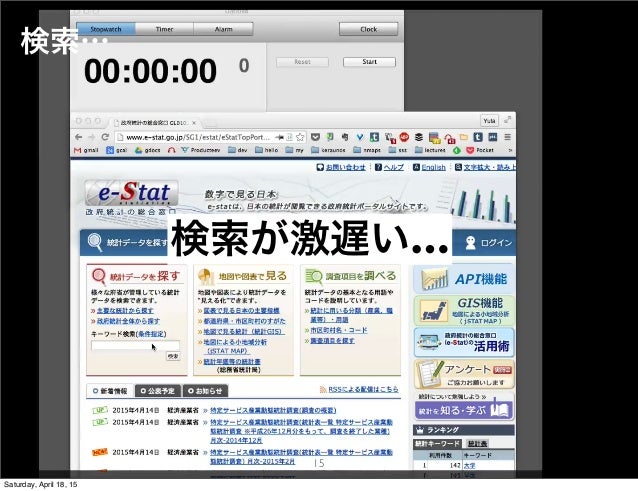Screen dimensions: 638x491
Task: Open the lectures bookmarks folder
Action: pyautogui.click(x=430, y=150)
